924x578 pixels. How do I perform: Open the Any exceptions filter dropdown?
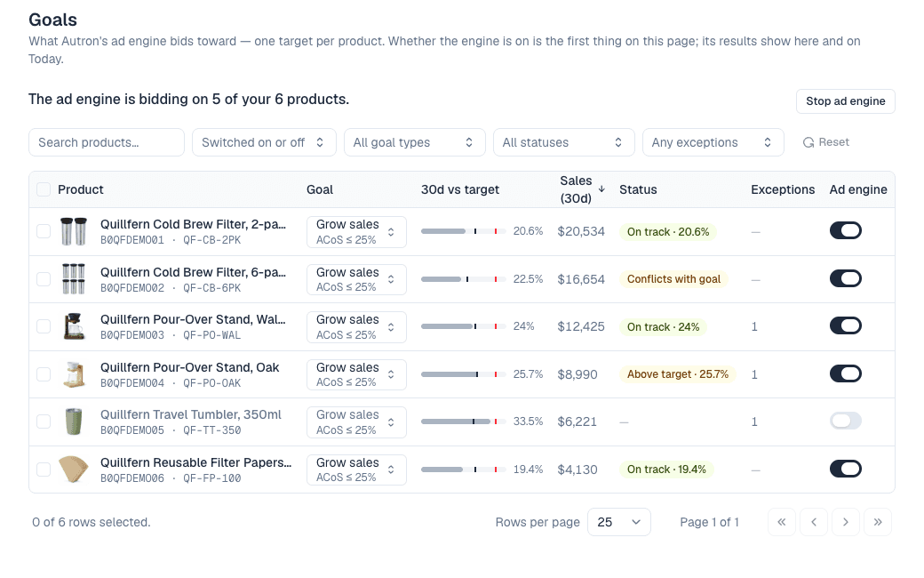(713, 143)
